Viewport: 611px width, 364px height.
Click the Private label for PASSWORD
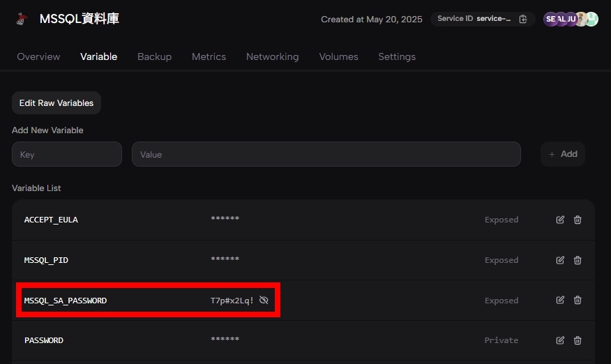pyautogui.click(x=501, y=340)
